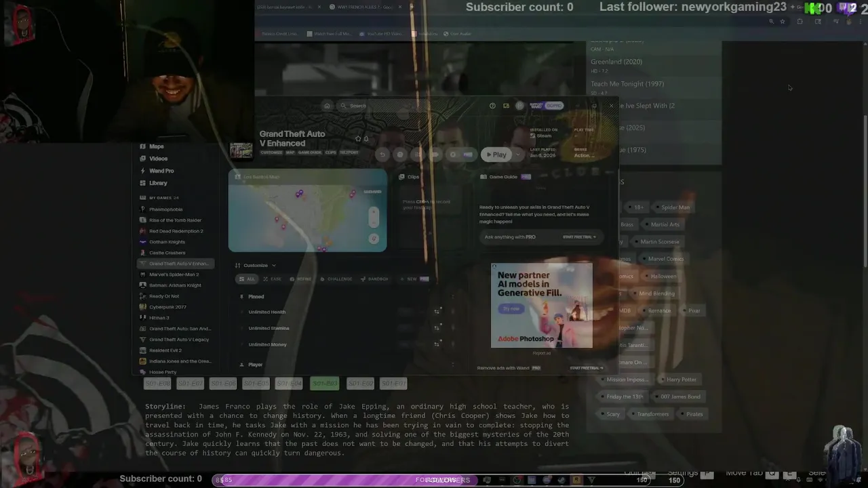Image resolution: width=868 pixels, height=488 pixels.
Task: Open Greenland (2020) in browser movie list
Action: tap(616, 62)
